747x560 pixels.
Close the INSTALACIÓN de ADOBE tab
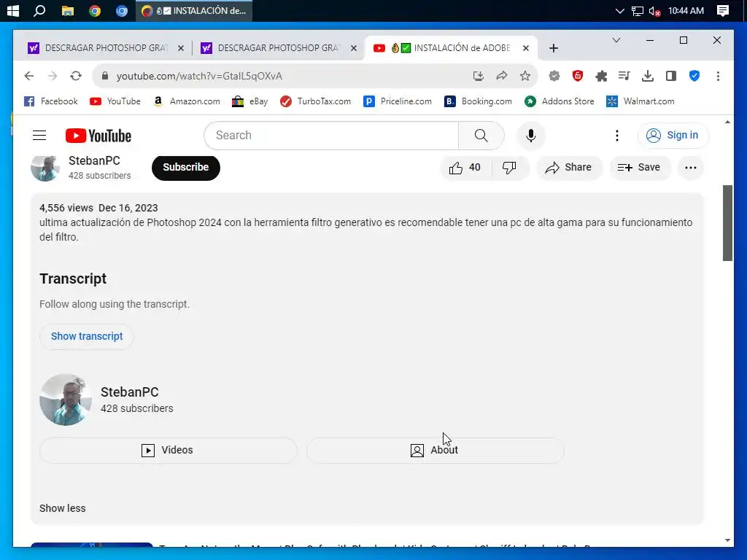pyautogui.click(x=526, y=48)
